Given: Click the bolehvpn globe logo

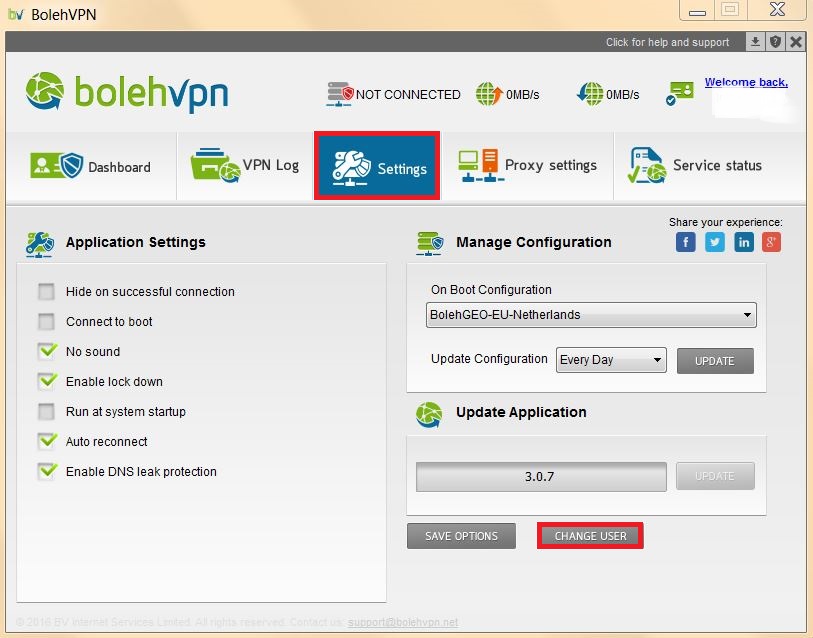Looking at the screenshot, I should click(x=45, y=91).
